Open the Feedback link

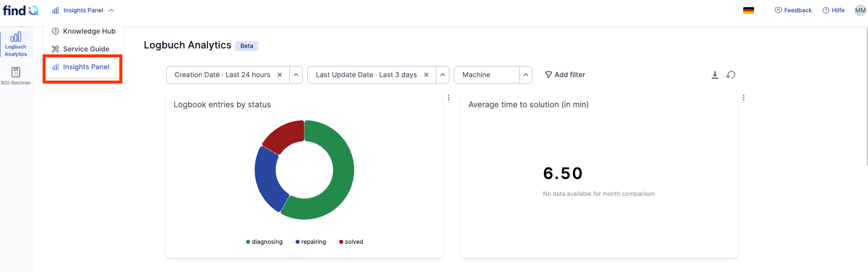tap(793, 10)
